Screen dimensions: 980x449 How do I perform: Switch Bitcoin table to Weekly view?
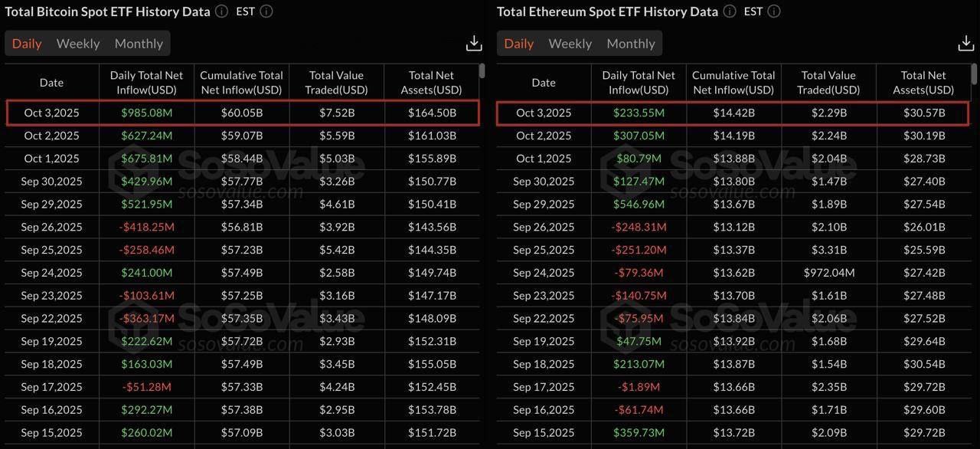click(78, 44)
